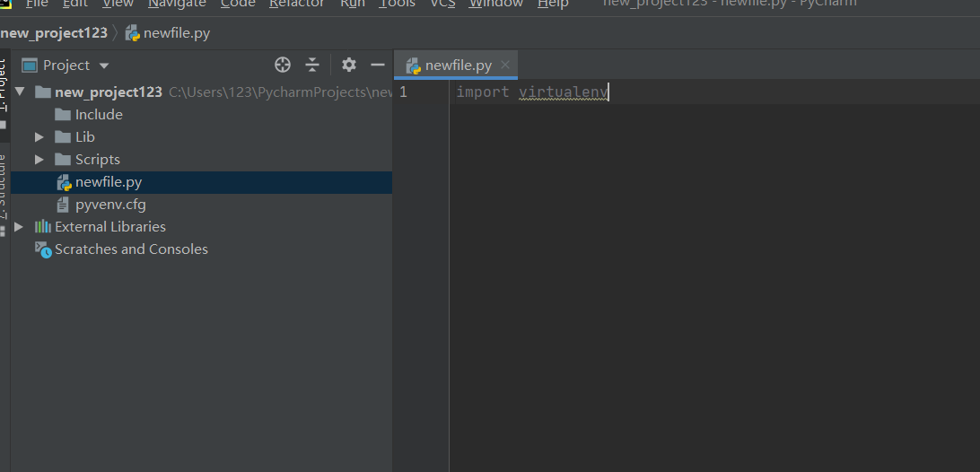This screenshot has width=980, height=472.
Task: Open the Help menu
Action: (553, 3)
